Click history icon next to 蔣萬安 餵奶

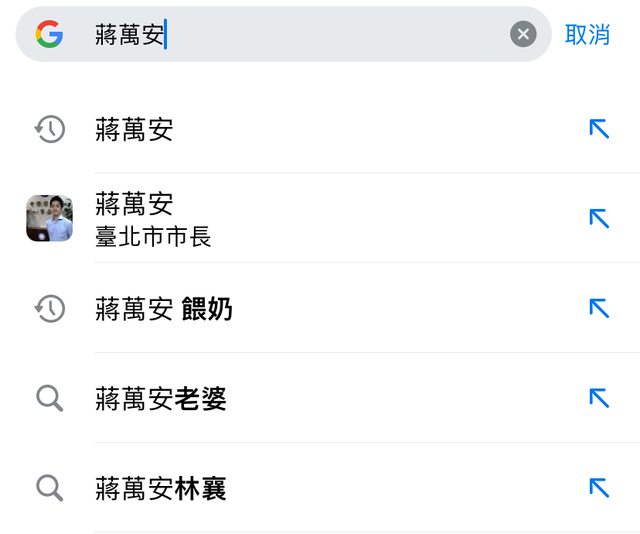point(49,309)
